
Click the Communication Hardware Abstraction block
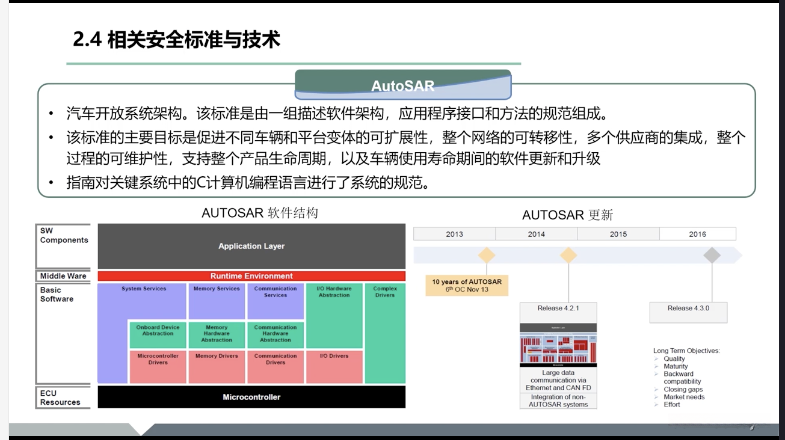(275, 334)
